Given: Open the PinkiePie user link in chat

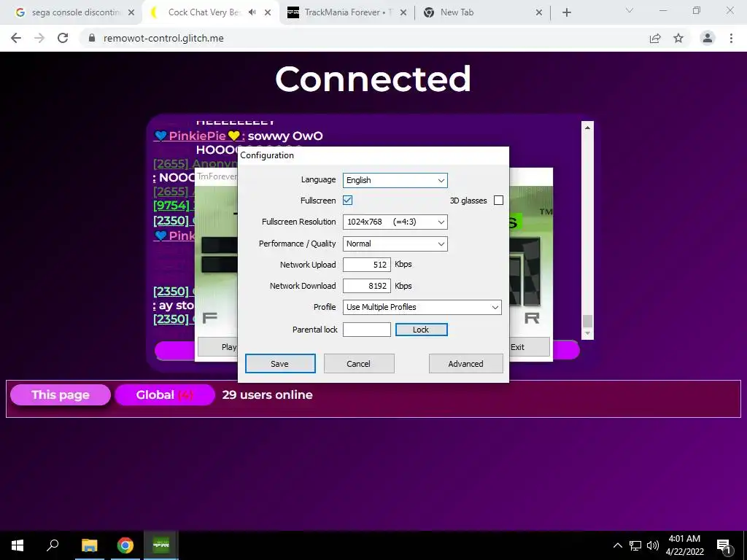Looking at the screenshot, I should [197, 136].
